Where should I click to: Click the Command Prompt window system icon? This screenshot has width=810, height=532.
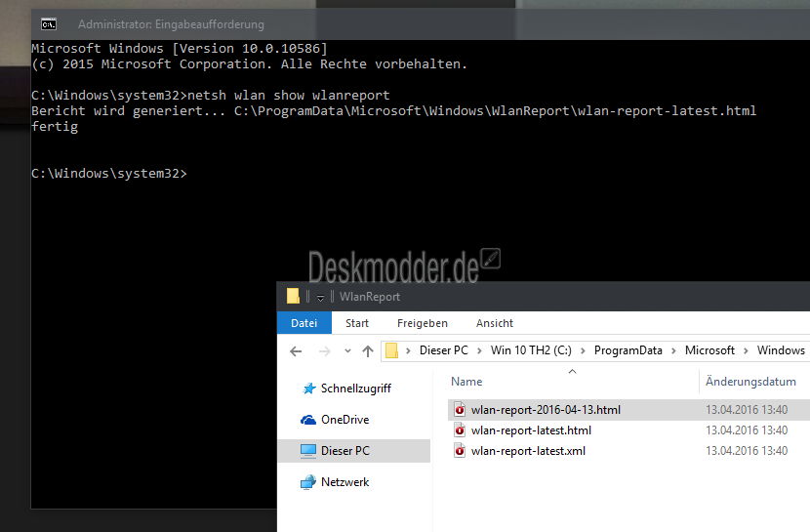tap(49, 24)
